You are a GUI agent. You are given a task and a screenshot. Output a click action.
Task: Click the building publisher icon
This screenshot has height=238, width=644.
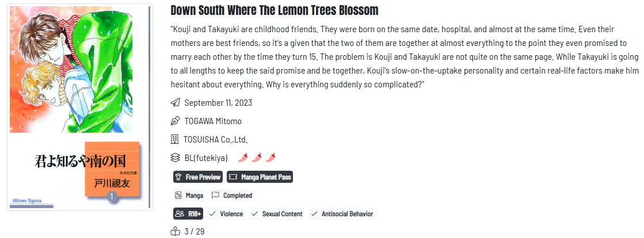point(176,139)
